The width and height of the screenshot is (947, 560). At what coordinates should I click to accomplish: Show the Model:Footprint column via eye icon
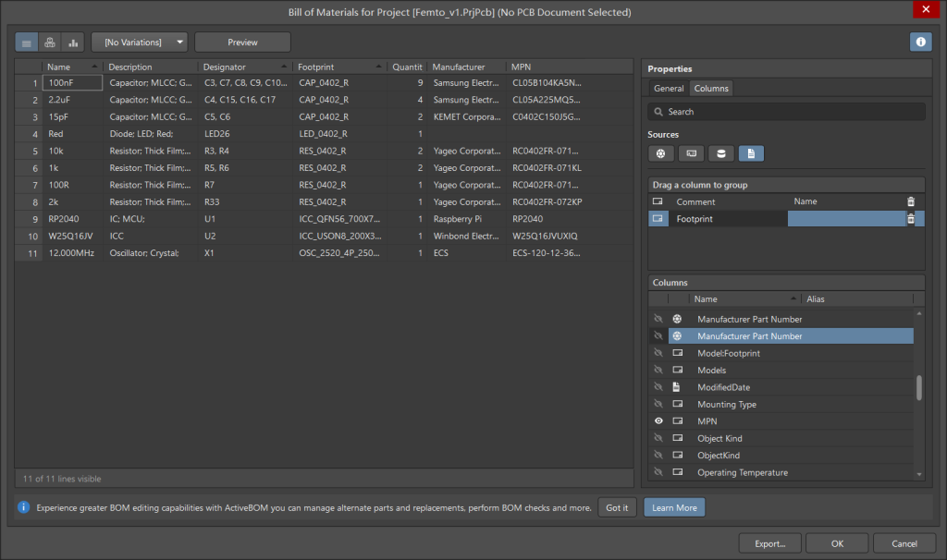click(658, 353)
